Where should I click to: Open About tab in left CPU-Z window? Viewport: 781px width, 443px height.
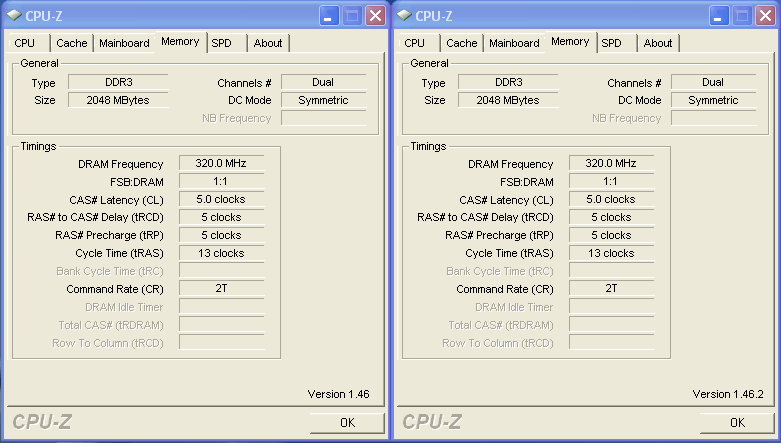[268, 43]
